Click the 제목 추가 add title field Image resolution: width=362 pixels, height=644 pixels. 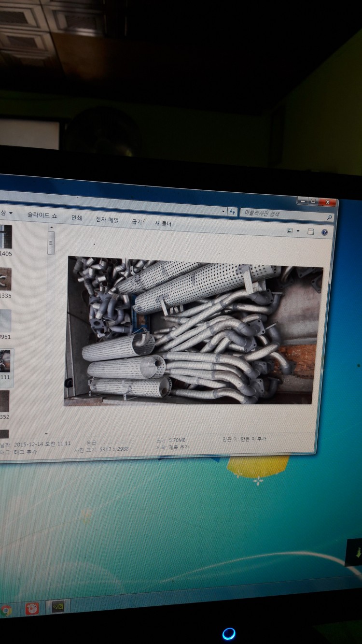[x=179, y=447]
